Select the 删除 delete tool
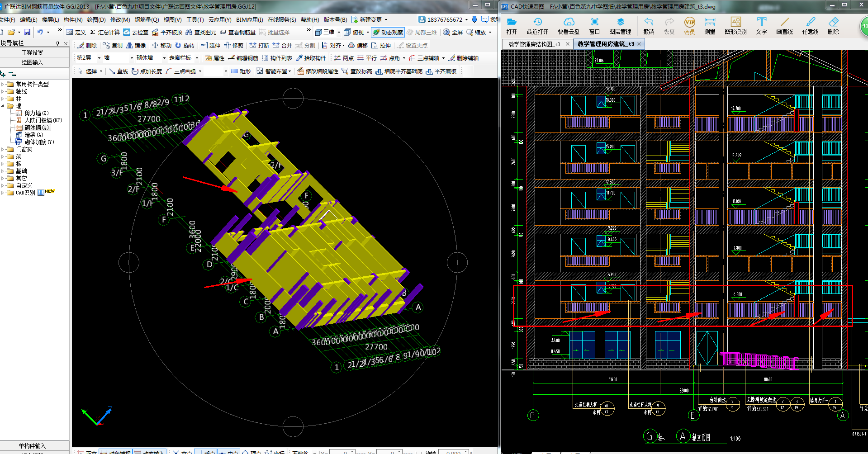Image resolution: width=868 pixels, height=454 pixels. [x=87, y=45]
